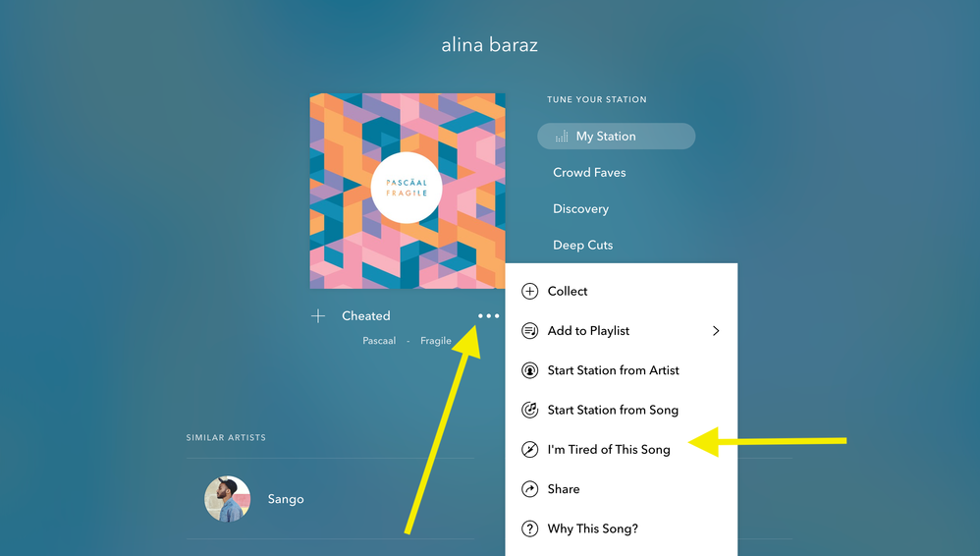The image size is (980, 556).
Task: Select the My Station tuning mode
Action: tap(617, 137)
